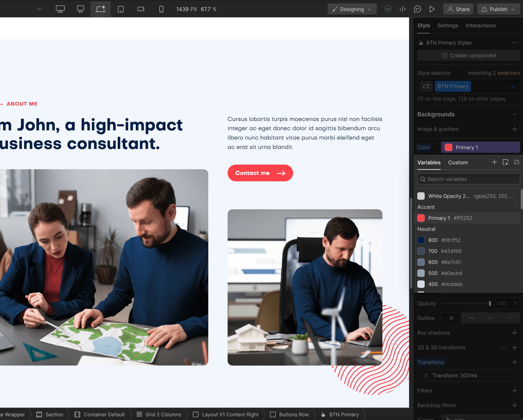Switch to the Custom variables tab
523x420 pixels.
pos(458,162)
